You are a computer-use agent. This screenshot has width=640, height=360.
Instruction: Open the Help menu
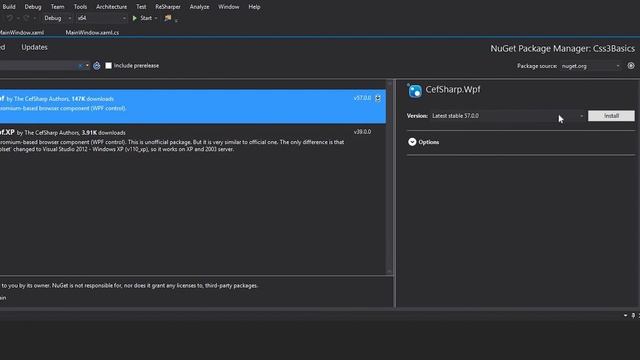coord(254,7)
